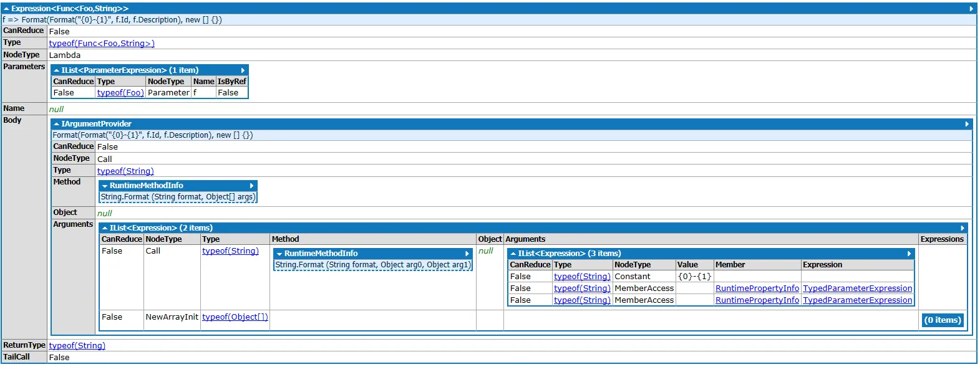
Task: Click right arrow on IArgumentProvider header
Action: pos(967,124)
